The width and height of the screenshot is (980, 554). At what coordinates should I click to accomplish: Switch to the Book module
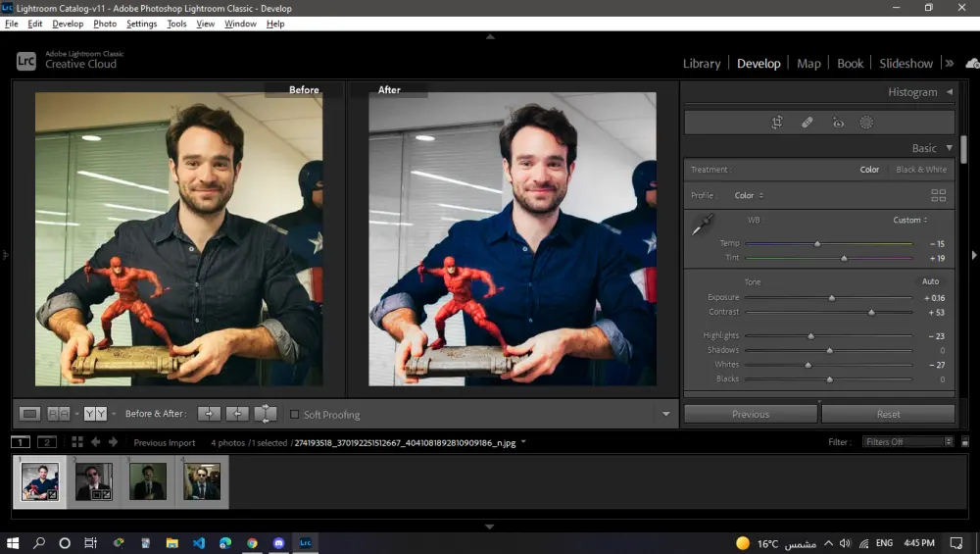click(850, 63)
